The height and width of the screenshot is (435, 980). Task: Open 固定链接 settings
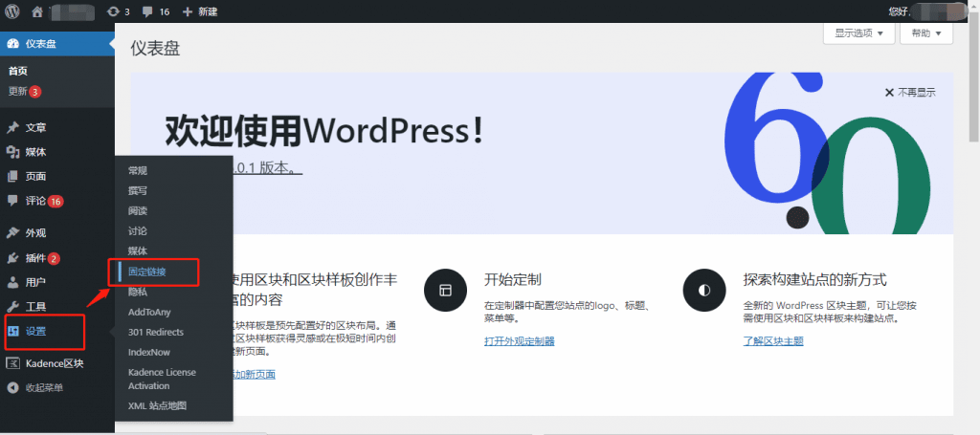[x=146, y=272]
